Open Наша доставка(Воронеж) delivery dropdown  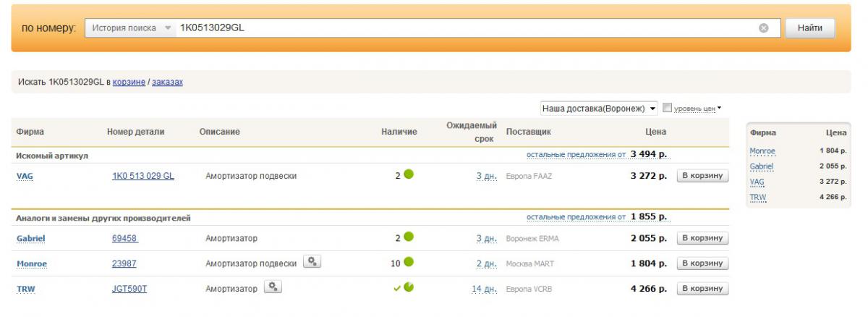[x=599, y=108]
